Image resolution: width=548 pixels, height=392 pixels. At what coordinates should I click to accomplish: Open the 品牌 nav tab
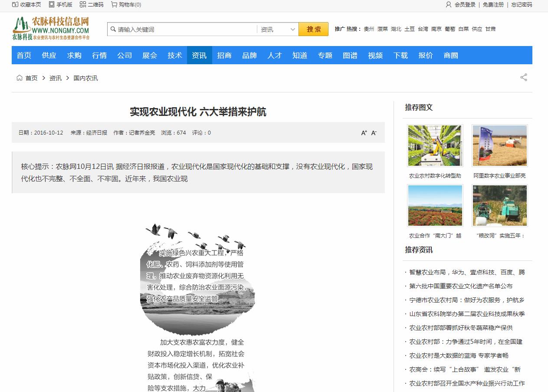[x=249, y=55]
